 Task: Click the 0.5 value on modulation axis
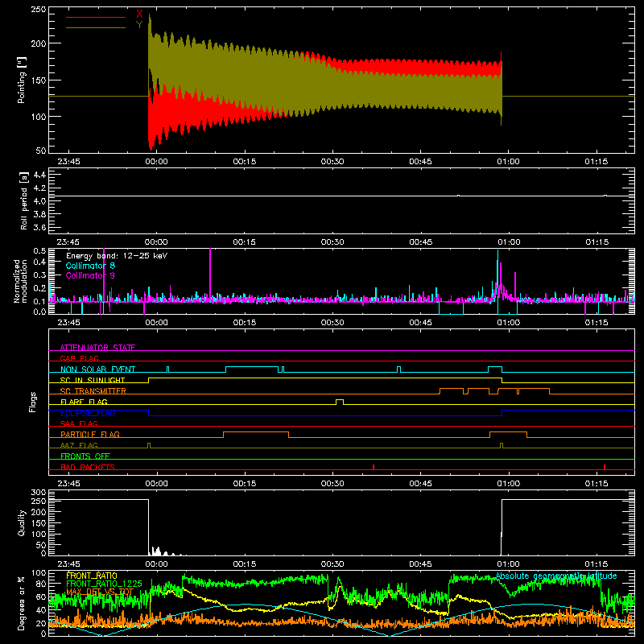pyautogui.click(x=39, y=251)
